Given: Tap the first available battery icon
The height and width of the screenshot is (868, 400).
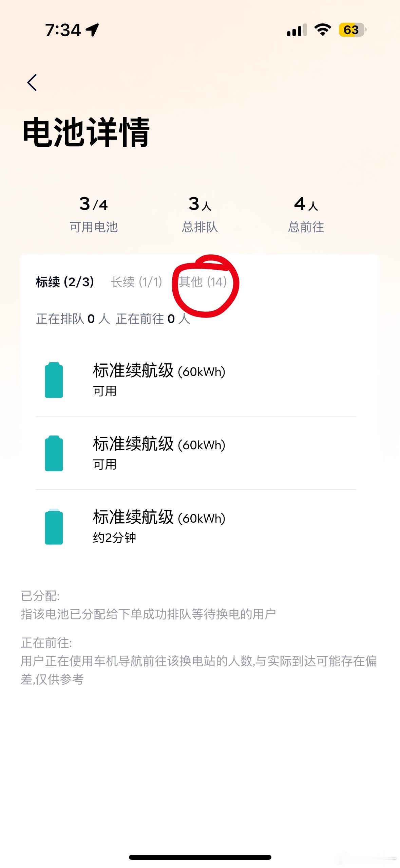Looking at the screenshot, I should (54, 380).
